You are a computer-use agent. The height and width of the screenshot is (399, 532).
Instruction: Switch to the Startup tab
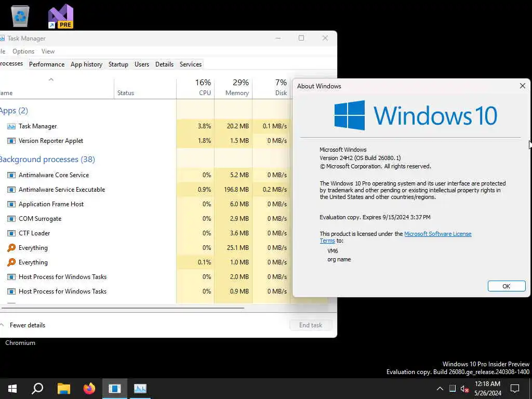pyautogui.click(x=118, y=64)
